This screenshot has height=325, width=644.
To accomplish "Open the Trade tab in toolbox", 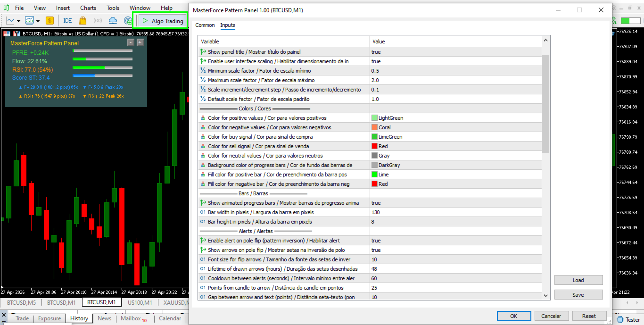I will 22,318.
